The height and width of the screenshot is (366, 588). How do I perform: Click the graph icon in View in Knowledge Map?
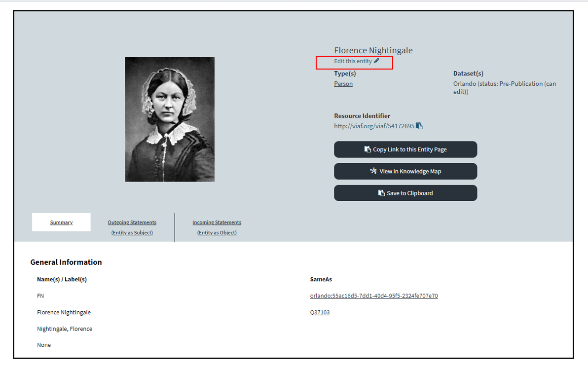373,171
